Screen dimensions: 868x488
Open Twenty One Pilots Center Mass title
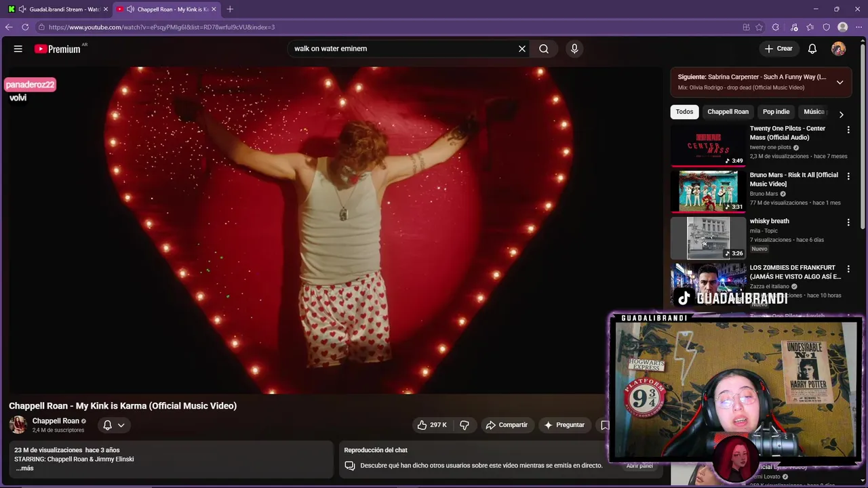point(787,133)
